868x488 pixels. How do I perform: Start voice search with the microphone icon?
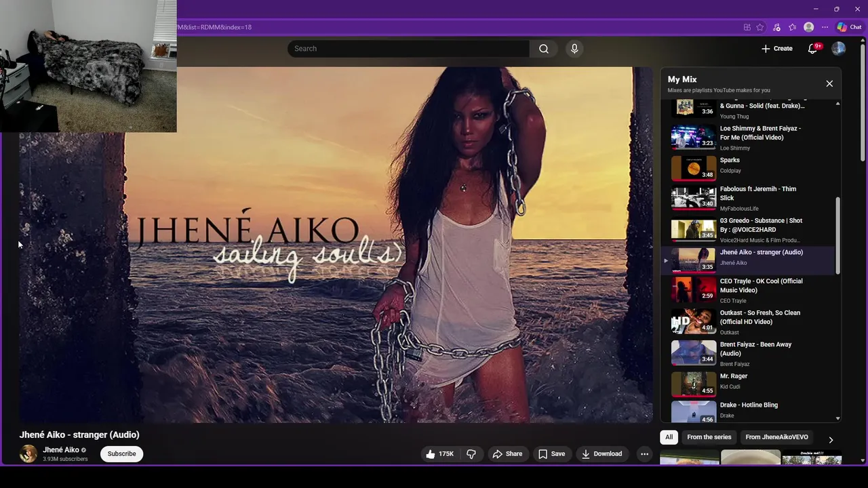[x=574, y=49]
